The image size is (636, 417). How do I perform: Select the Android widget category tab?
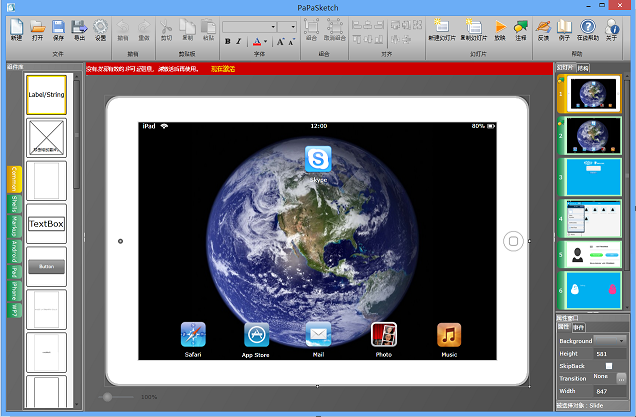14,251
